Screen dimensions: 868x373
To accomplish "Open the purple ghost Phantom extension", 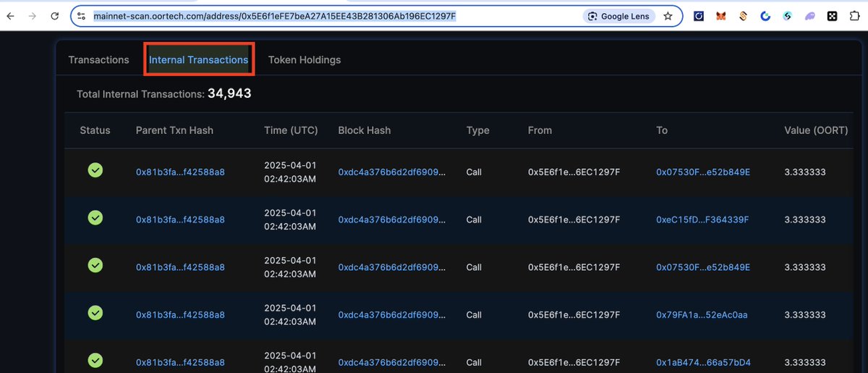I will tap(810, 16).
